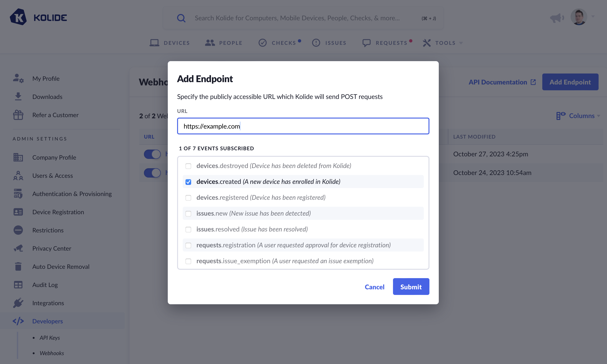Click the Kolide logo icon

pyautogui.click(x=18, y=17)
